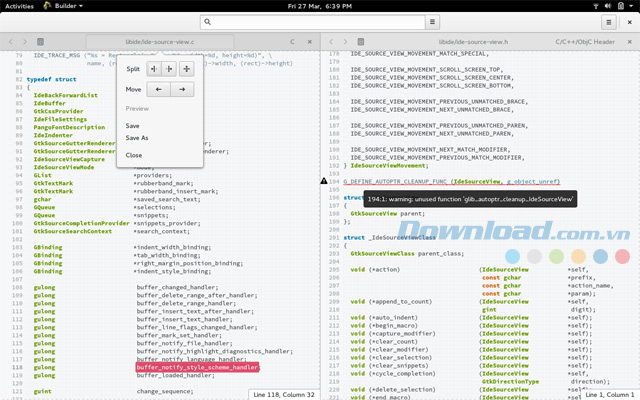The width and height of the screenshot is (640, 400).
Task: Click the middle split icon in the popover
Action: 170,69
